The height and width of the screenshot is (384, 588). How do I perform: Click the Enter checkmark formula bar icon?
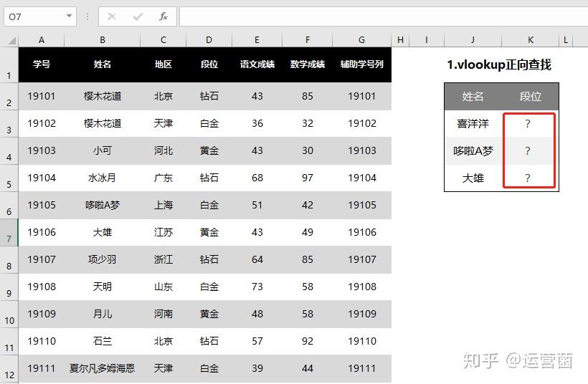(x=138, y=16)
